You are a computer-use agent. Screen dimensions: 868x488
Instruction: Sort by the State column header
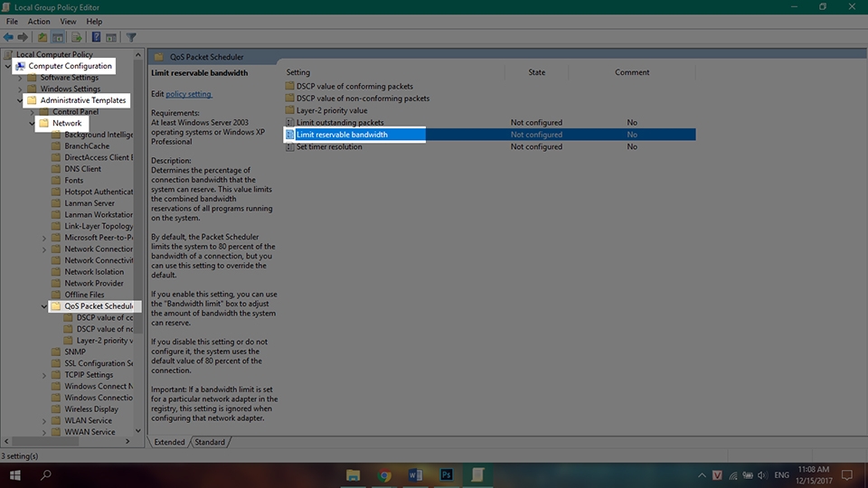point(536,72)
